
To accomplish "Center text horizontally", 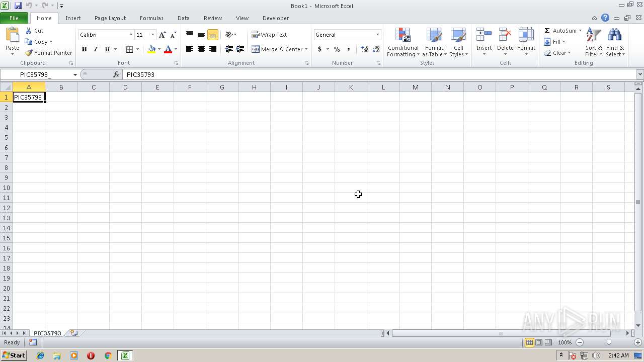I will tap(201, 49).
